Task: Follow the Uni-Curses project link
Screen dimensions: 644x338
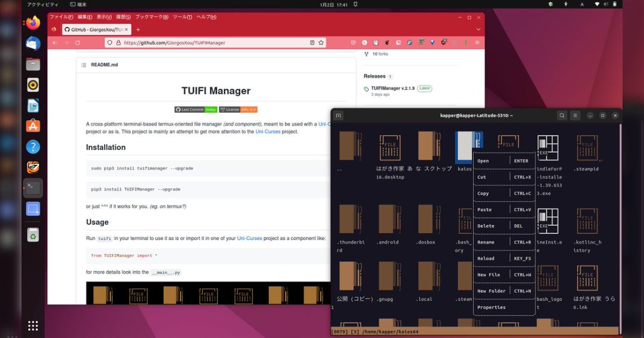Action: tap(268, 131)
